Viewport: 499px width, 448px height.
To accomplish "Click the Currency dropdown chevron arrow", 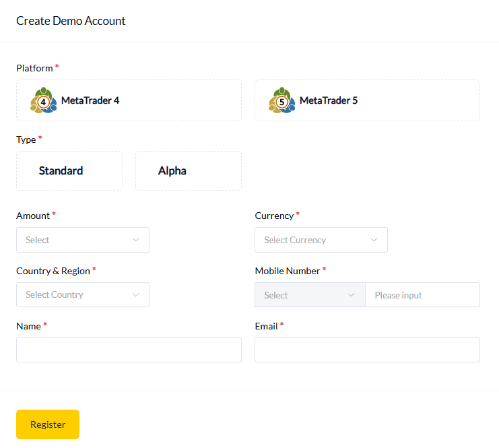I will (x=374, y=240).
